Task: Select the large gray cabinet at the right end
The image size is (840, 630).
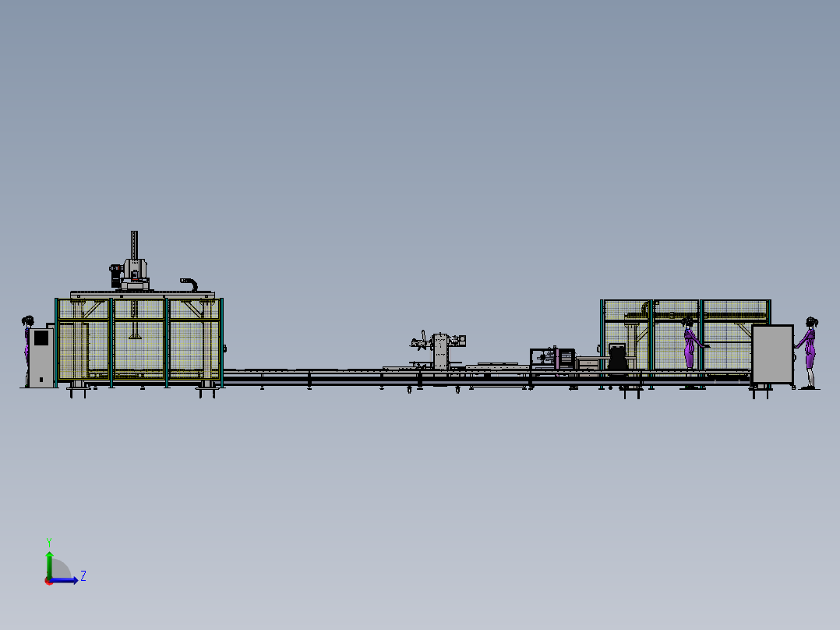Action: (x=772, y=355)
